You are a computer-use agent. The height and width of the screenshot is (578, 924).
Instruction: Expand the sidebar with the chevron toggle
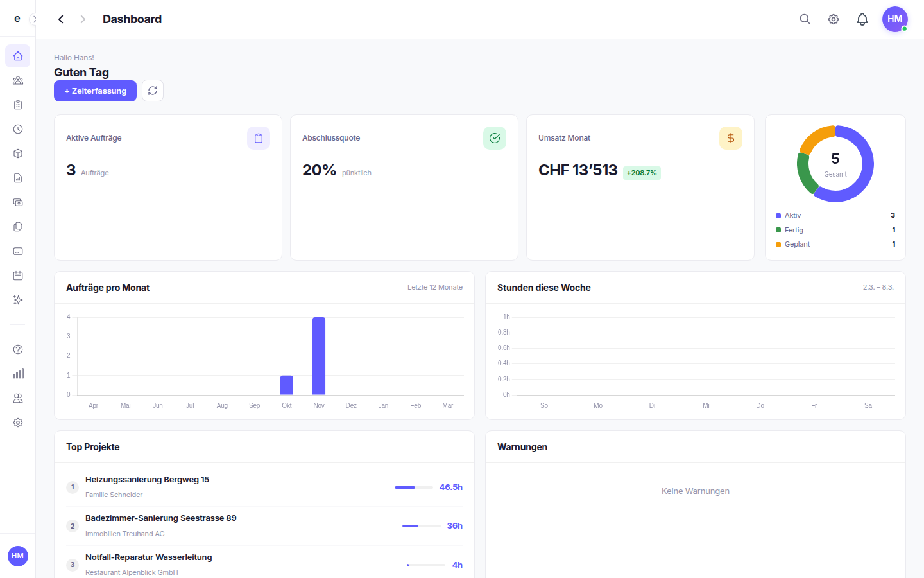35,19
